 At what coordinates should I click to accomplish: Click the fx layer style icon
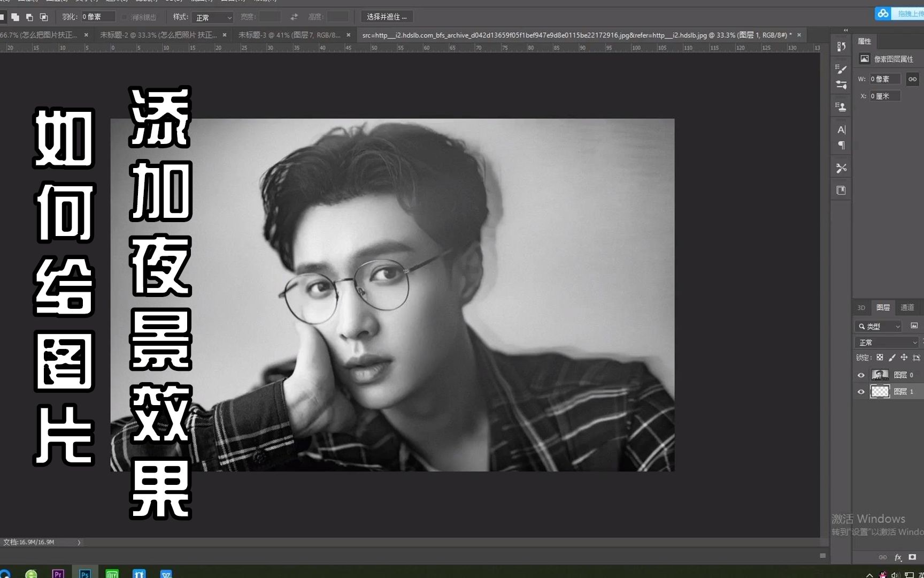click(x=898, y=557)
